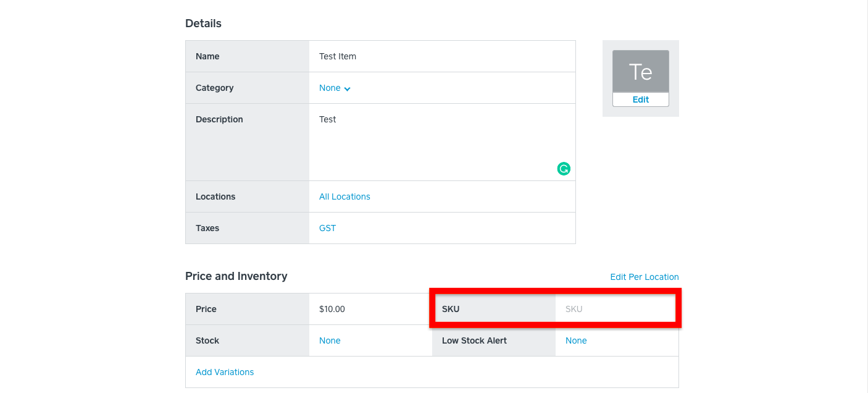Click the green Grammarly icon in Description

[564, 169]
